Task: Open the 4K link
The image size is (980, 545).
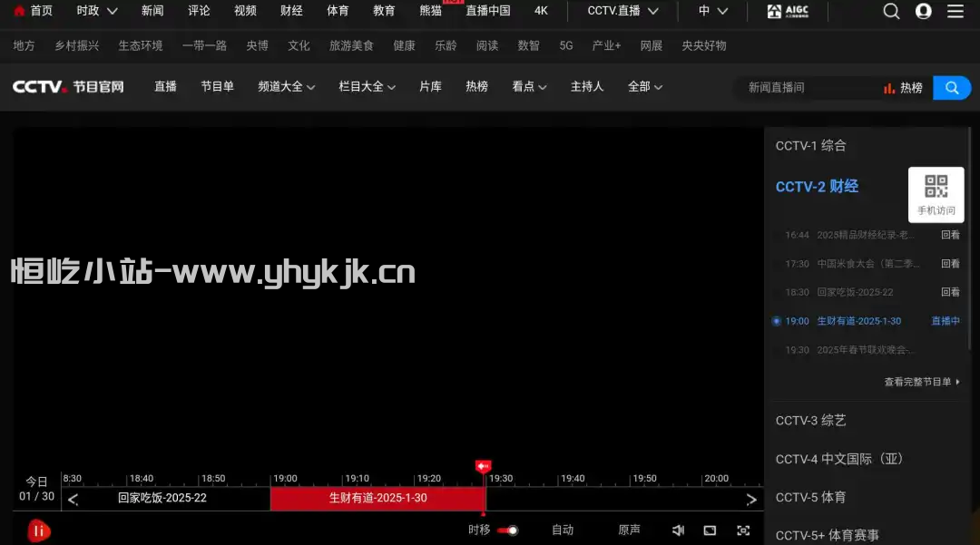Action: coord(541,11)
